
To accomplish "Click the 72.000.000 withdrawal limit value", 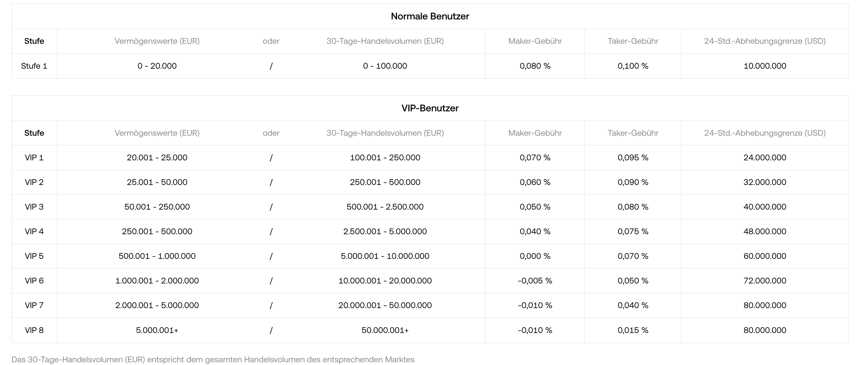I will (765, 281).
